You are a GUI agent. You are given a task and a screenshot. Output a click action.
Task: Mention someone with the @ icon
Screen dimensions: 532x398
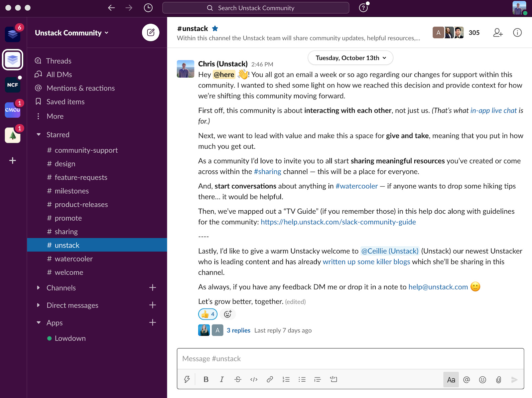(467, 379)
